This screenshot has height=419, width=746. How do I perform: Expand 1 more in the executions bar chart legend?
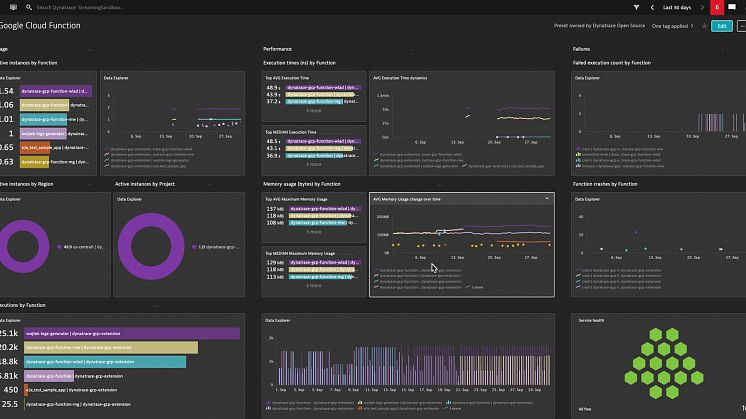pos(452,408)
